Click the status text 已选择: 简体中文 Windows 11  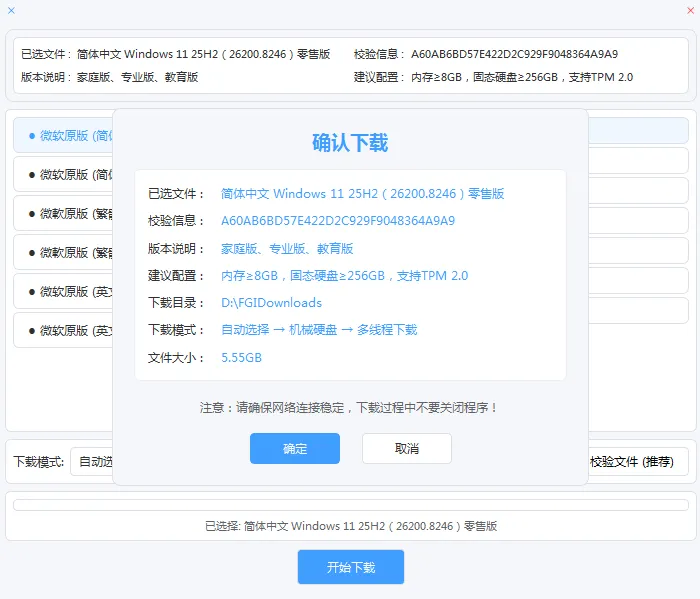pyautogui.click(x=351, y=526)
